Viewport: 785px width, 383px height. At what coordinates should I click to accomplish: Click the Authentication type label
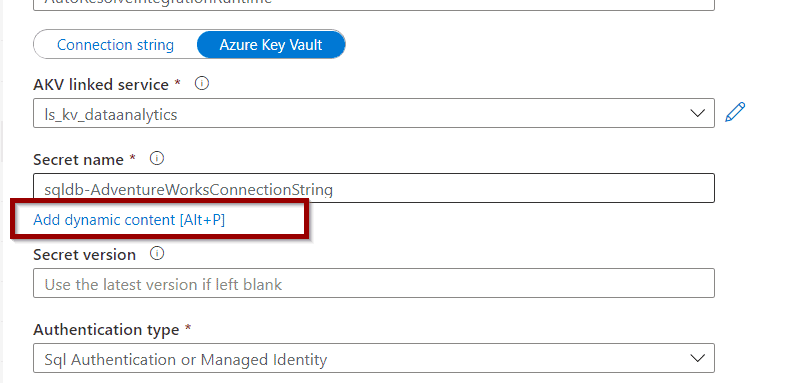(x=106, y=330)
